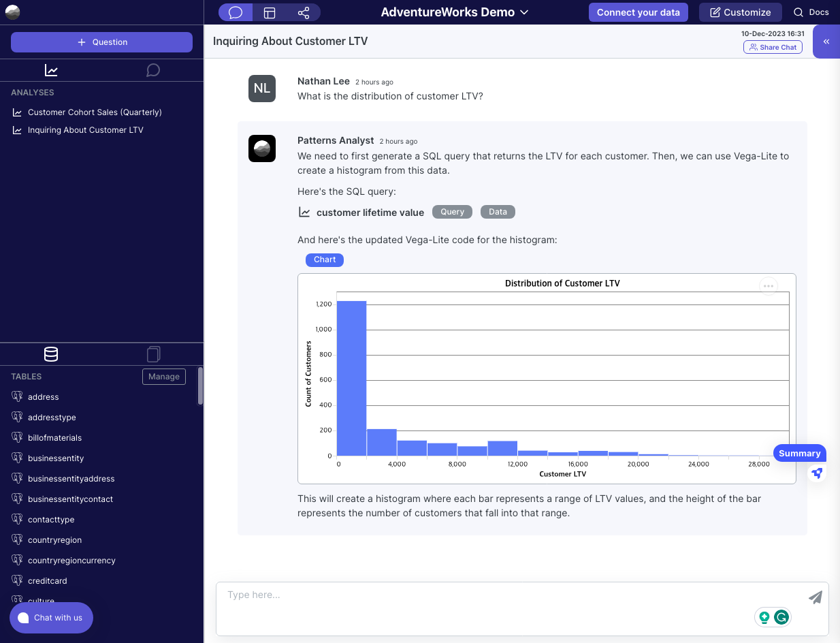Open the AdventureWorks Demo dropdown
The width and height of the screenshot is (840, 643).
[455, 12]
